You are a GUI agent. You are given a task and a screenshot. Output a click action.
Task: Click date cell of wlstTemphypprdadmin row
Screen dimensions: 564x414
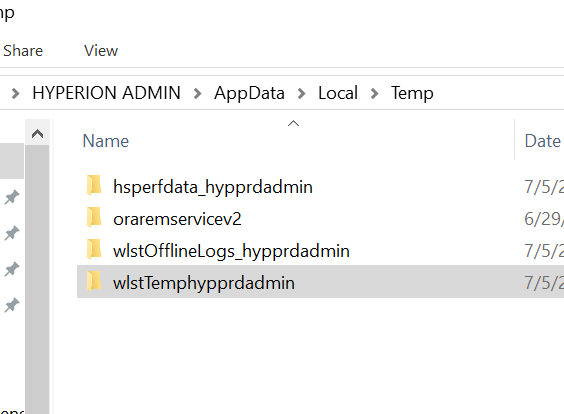[x=544, y=283]
